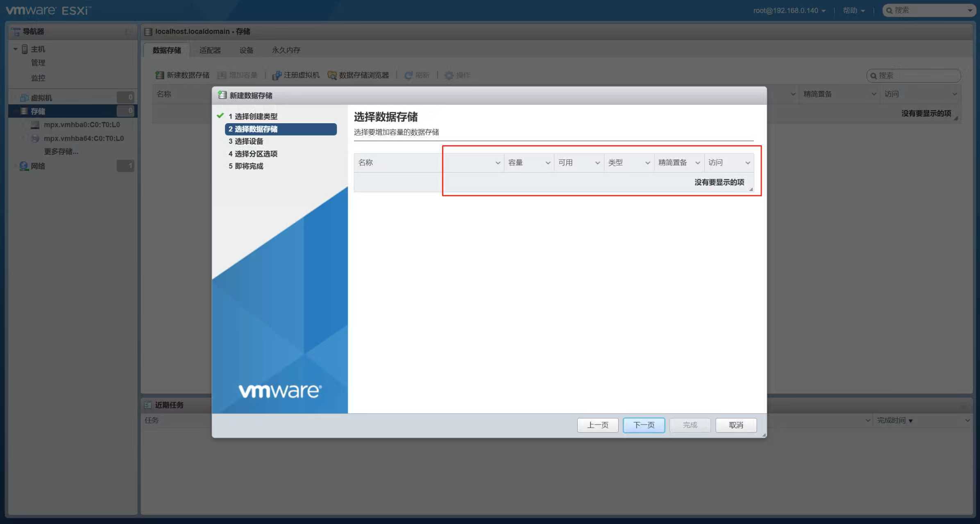Click the New Datastore toolbar icon

tap(160, 75)
